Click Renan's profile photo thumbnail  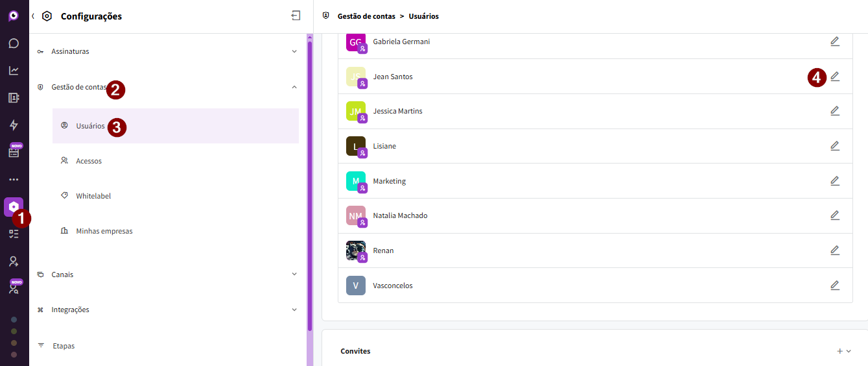(356, 250)
